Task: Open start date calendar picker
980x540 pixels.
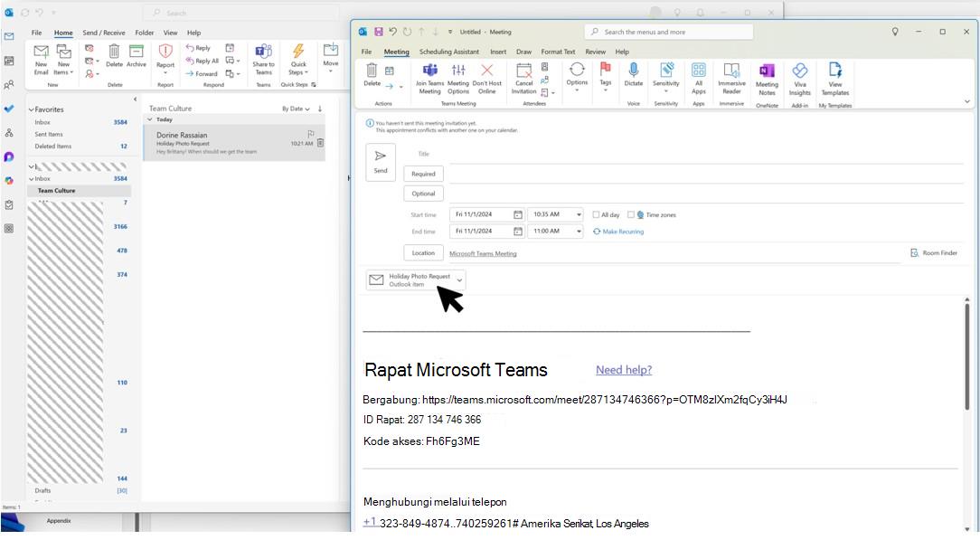Action: (517, 214)
